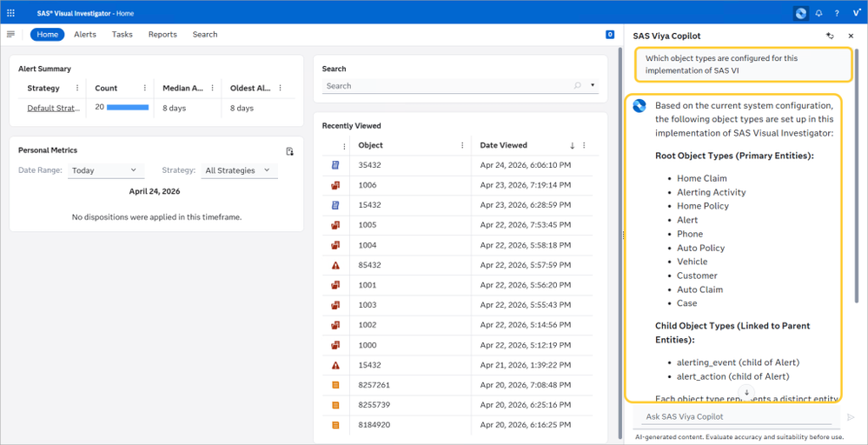Click the Ask SAS Viya Copilot field
This screenshot has height=445, width=868.
(736, 417)
